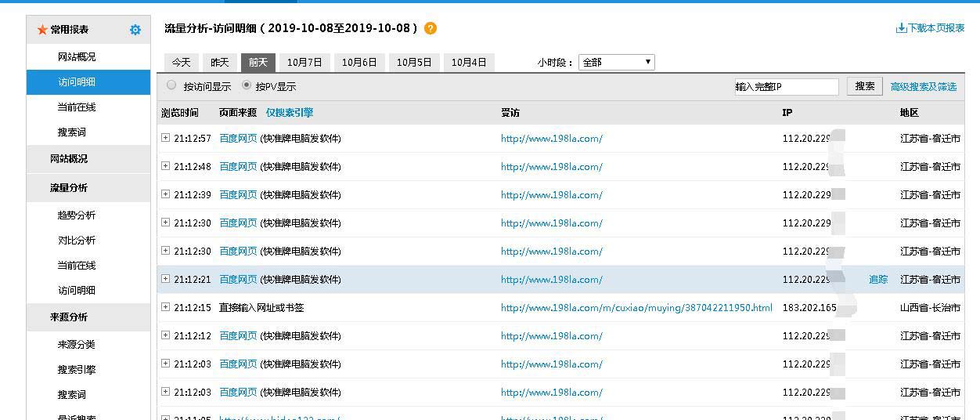
Task: Switch to the 10月7日 date tab
Action: pyautogui.click(x=304, y=63)
